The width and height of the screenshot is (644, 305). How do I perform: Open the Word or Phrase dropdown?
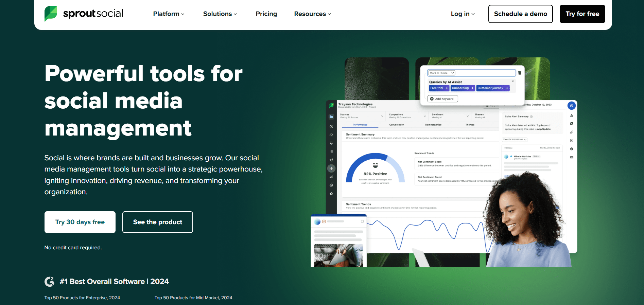click(x=441, y=73)
